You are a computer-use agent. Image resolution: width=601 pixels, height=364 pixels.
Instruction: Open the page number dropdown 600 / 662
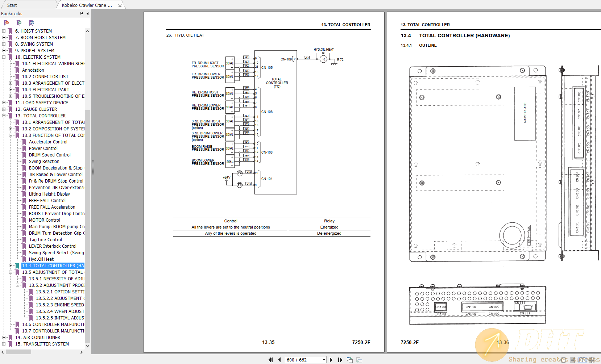point(324,360)
